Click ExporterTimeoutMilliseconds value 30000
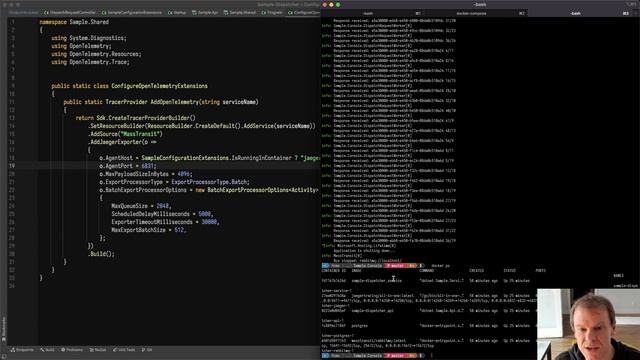 pos(209,222)
